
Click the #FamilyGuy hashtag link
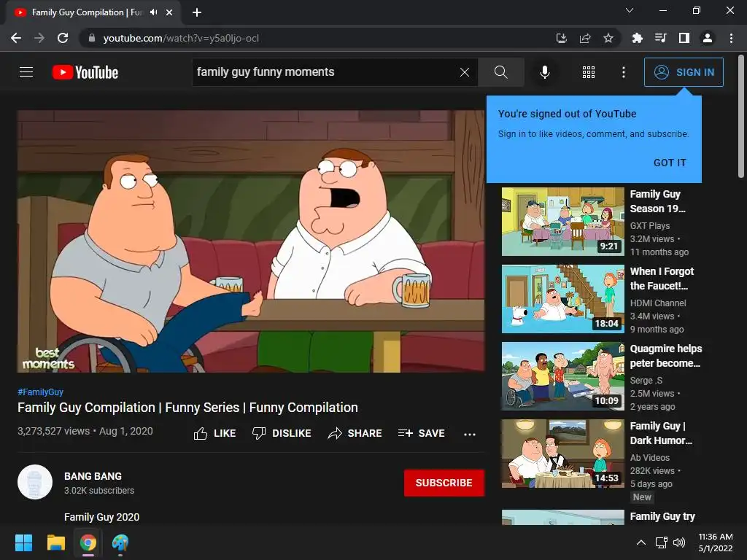(x=41, y=392)
